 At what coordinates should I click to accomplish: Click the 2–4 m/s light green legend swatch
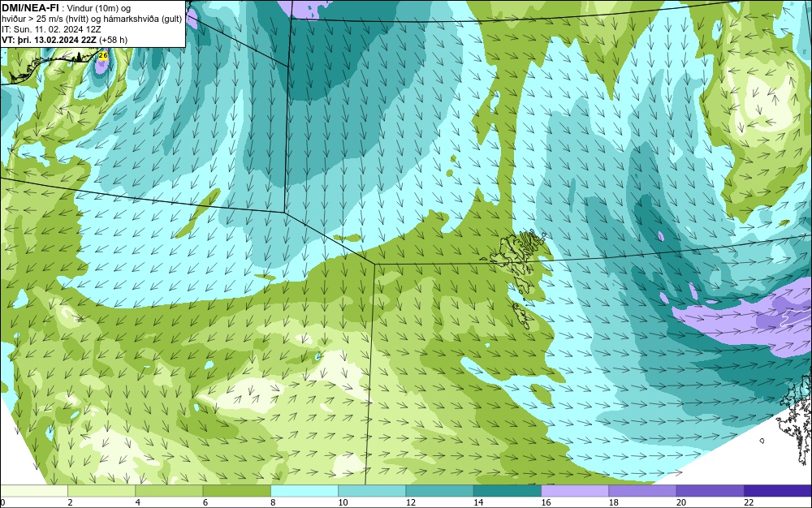[x=101, y=491]
